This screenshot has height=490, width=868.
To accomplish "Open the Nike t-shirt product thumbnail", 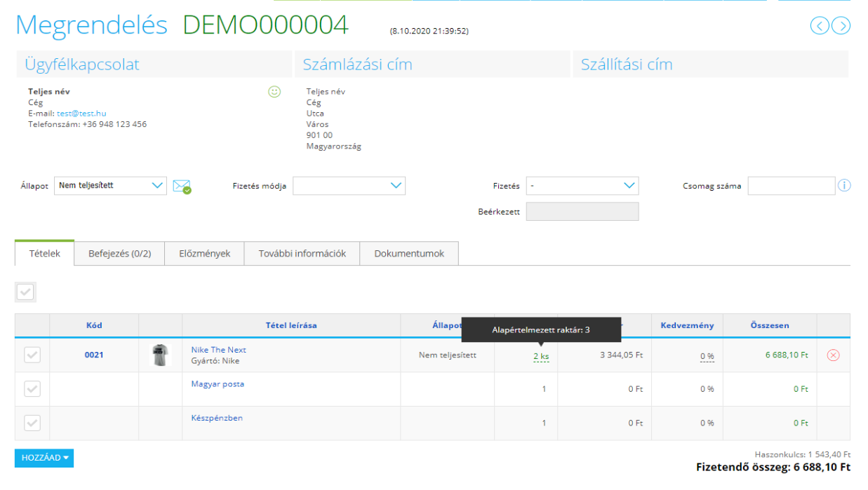I will [161, 355].
